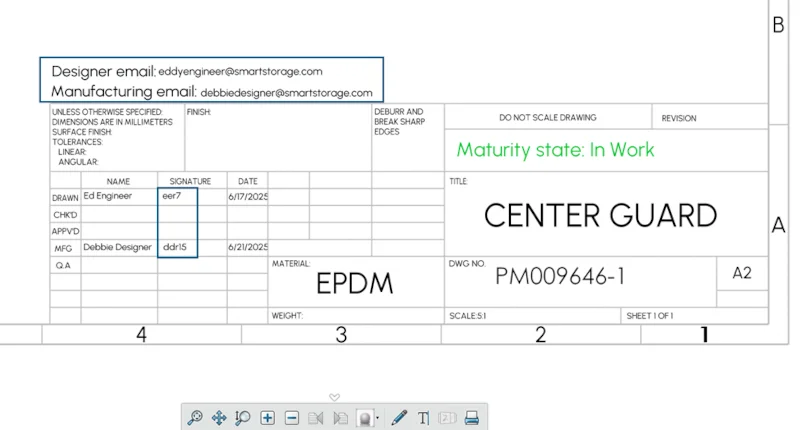Zoom in using the plus icon
Viewport: 800px width, 430px height.
click(x=268, y=417)
